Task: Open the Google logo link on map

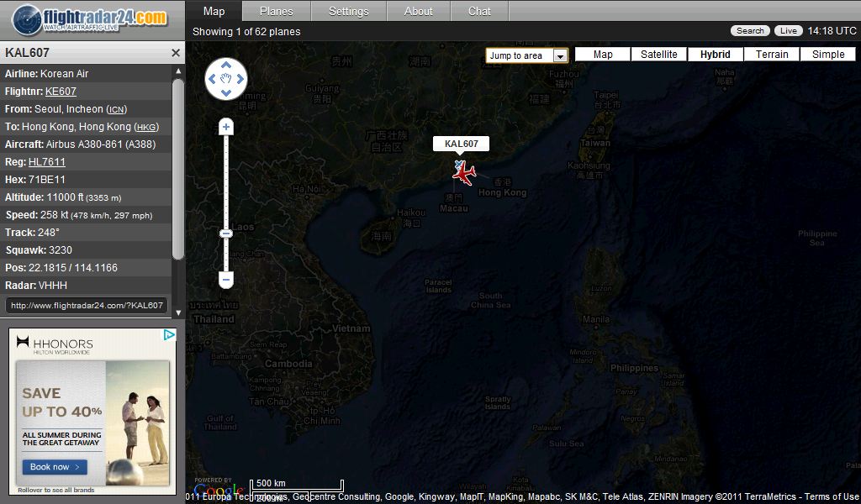Action: (x=219, y=490)
